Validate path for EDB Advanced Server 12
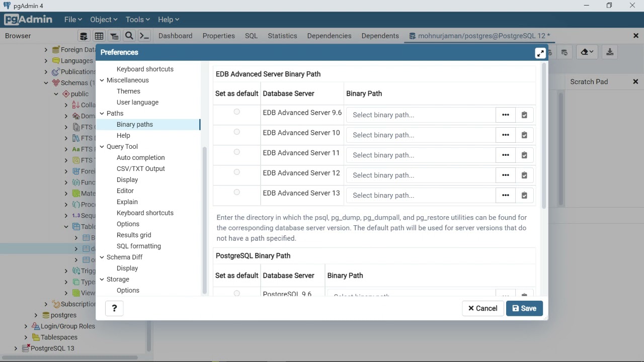Screen dimensions: 644x362 click(x=524, y=175)
